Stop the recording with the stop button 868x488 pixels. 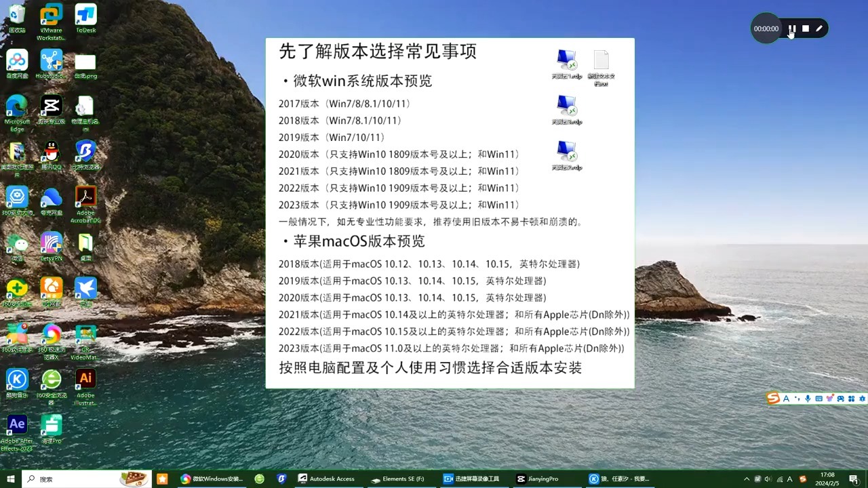click(x=805, y=28)
